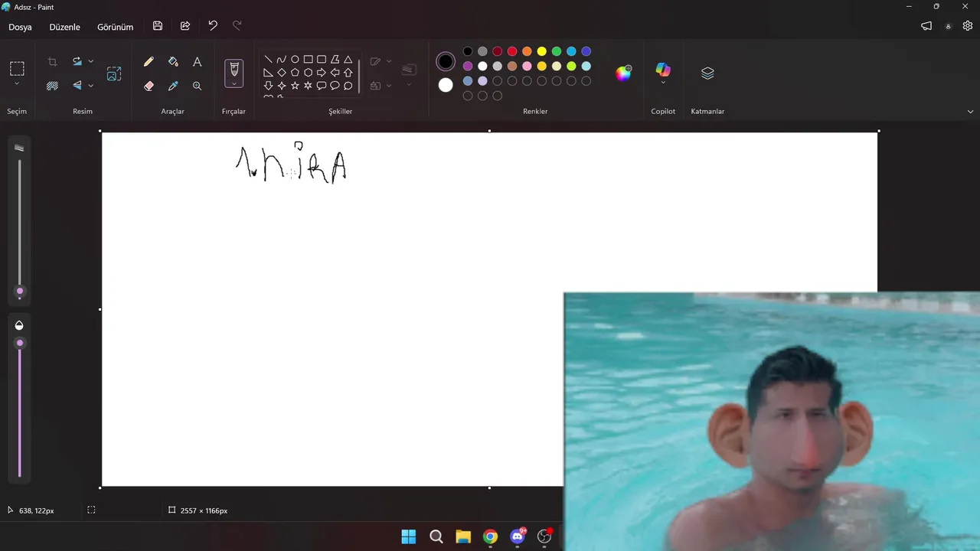Open the image creator resize icon
Screen dimensions: 980x551
click(114, 73)
